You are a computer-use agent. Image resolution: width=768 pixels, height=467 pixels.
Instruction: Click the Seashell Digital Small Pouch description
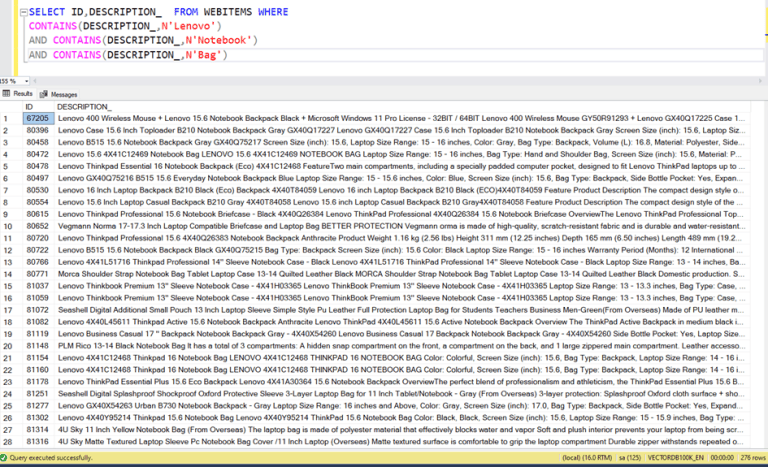[402, 310]
